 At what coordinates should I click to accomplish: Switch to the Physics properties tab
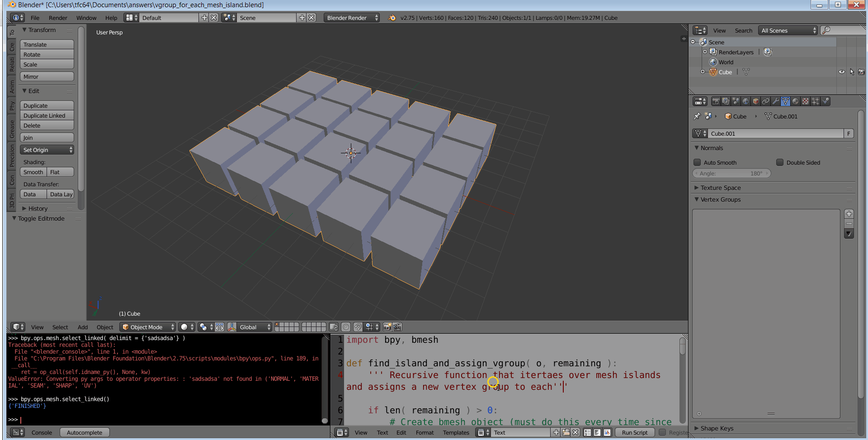pos(825,101)
